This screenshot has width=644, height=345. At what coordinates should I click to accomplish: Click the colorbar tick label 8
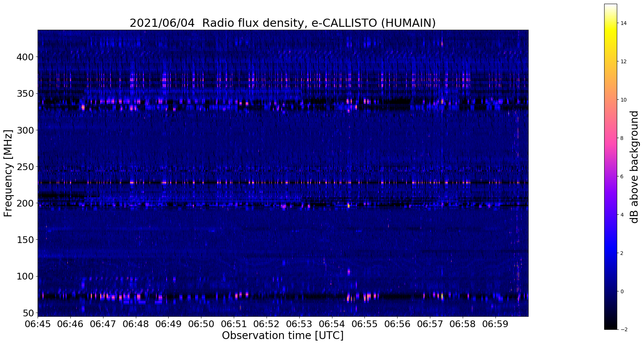pos(622,138)
